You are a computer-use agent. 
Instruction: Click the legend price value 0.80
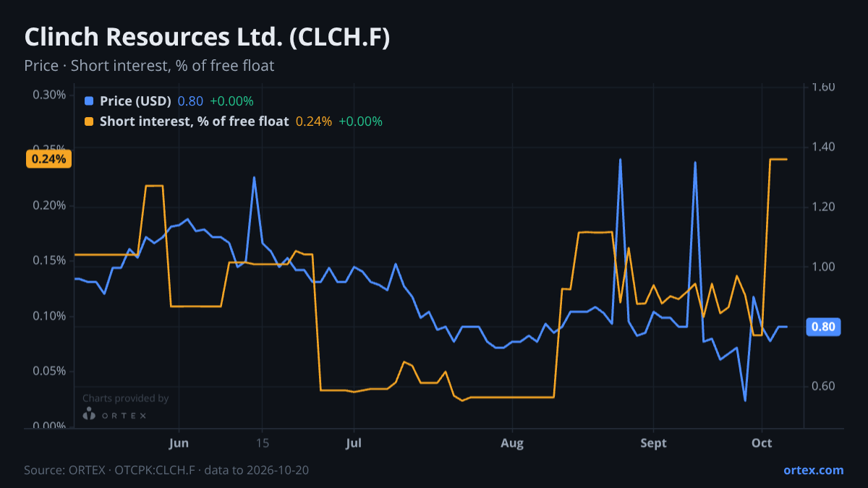click(190, 101)
